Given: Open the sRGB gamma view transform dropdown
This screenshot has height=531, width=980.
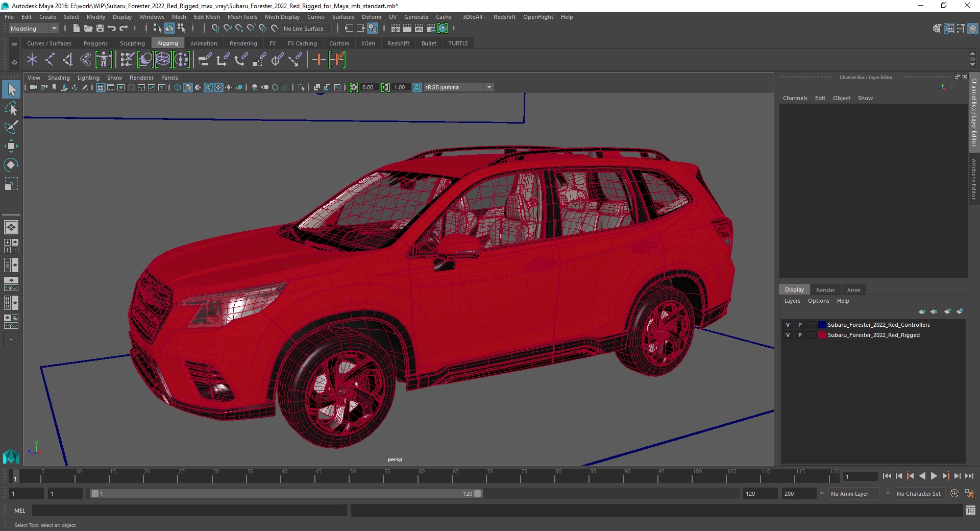Looking at the screenshot, I should tap(458, 87).
